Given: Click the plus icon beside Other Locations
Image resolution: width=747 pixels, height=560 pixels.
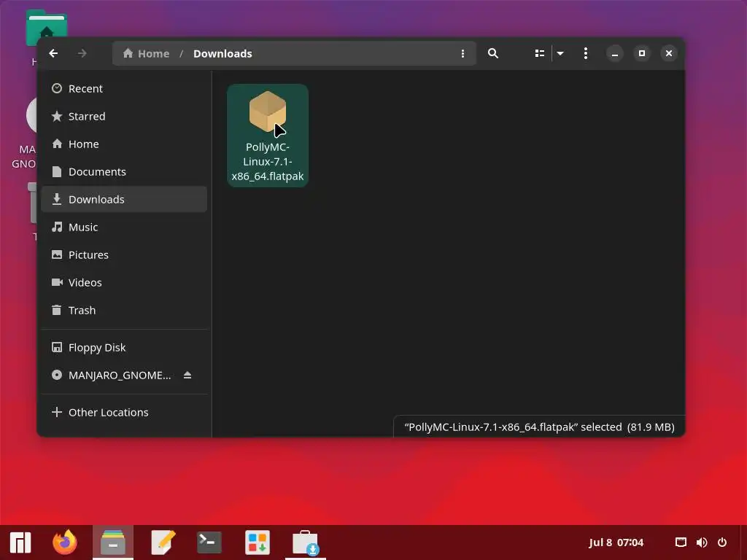Looking at the screenshot, I should (57, 413).
